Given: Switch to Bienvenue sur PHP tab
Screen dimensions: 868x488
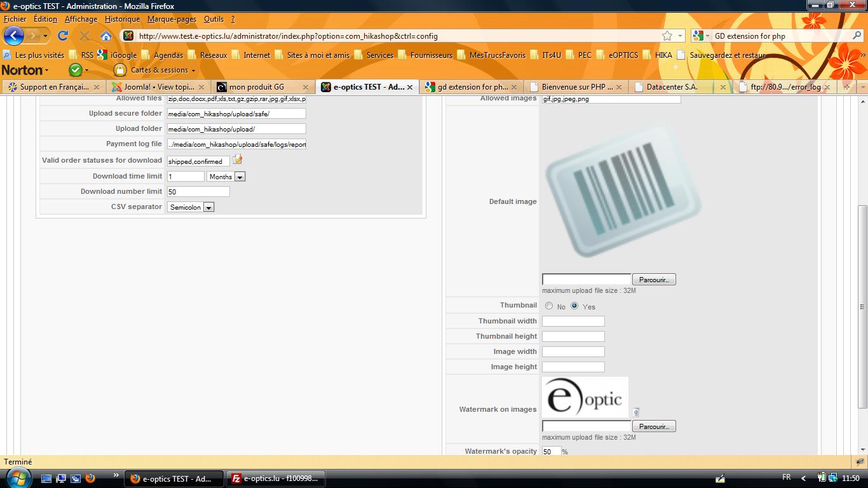Looking at the screenshot, I should point(576,87).
